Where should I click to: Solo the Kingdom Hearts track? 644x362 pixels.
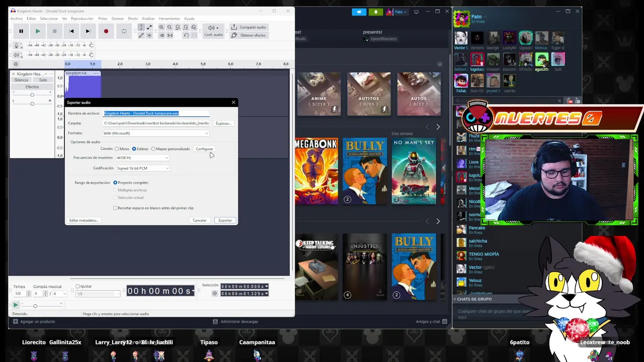tap(43, 80)
